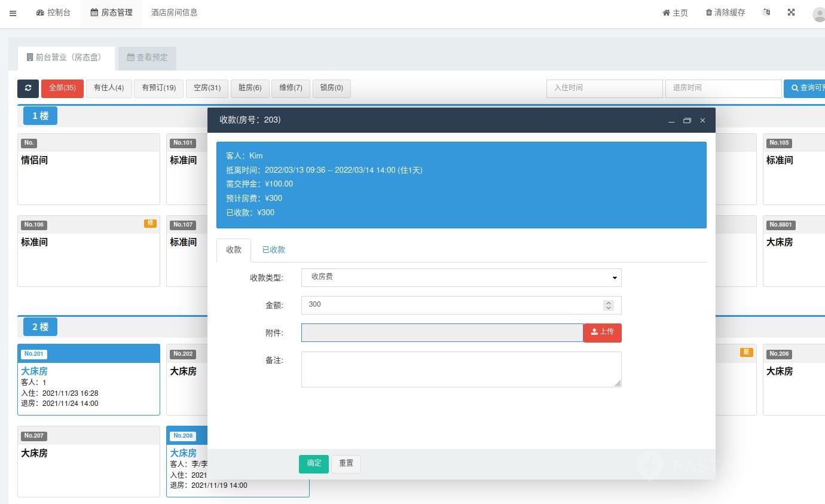
Task: Open the 收款类型 dropdown
Action: 462,277
